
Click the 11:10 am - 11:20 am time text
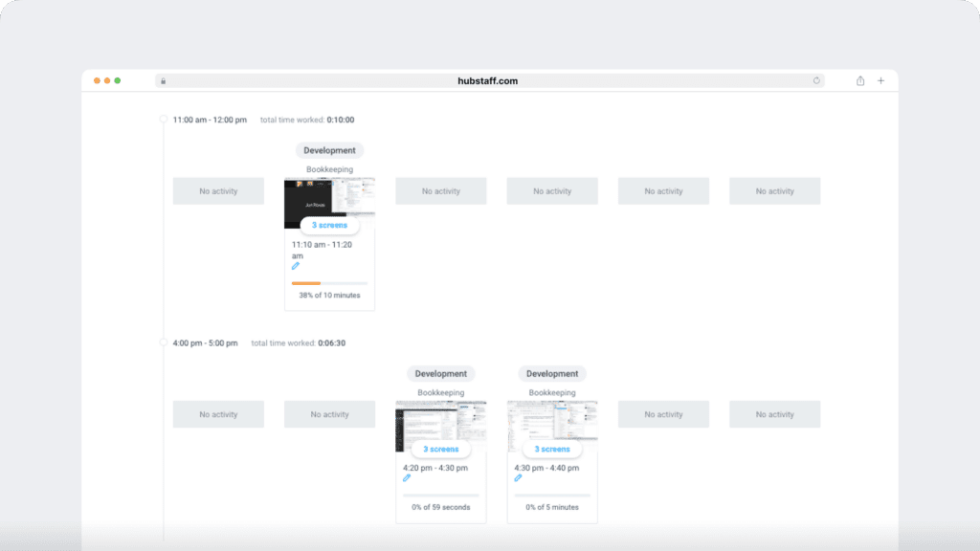pyautogui.click(x=322, y=250)
